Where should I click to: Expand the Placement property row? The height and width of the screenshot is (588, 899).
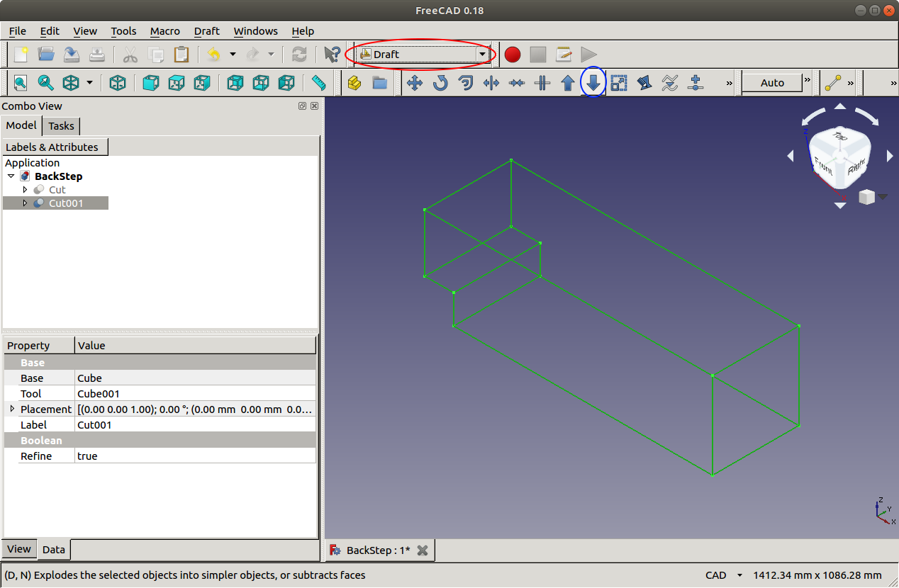[12, 409]
